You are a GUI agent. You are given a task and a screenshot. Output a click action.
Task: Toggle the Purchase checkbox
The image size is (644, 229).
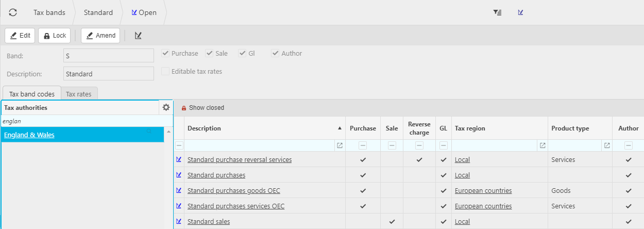pyautogui.click(x=165, y=53)
